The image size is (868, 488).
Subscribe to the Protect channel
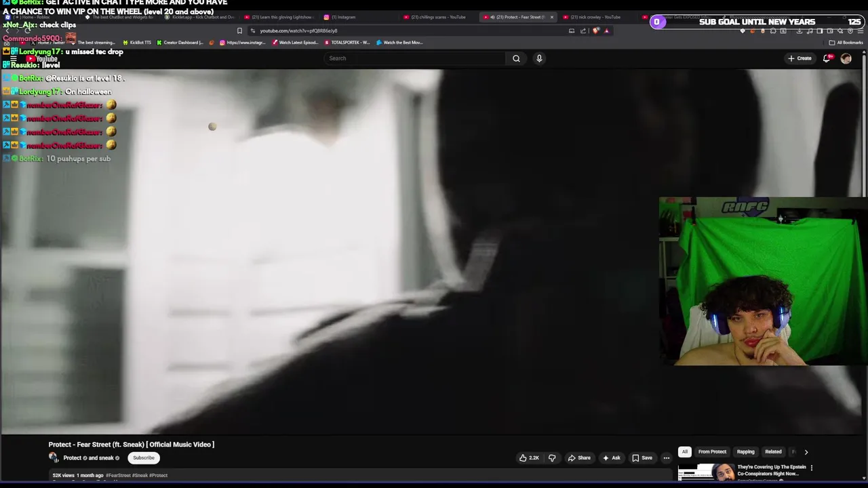144,457
